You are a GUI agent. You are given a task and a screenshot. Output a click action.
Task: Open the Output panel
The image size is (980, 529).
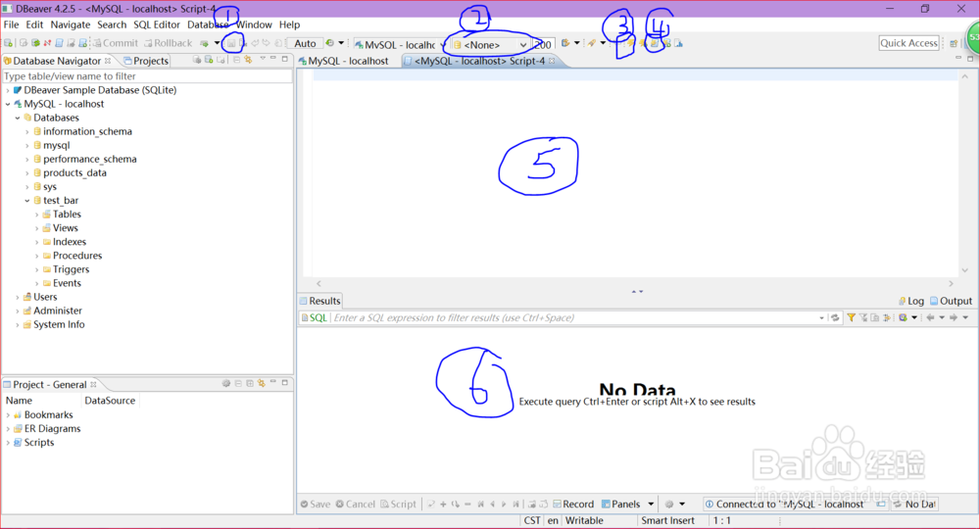[x=952, y=301]
